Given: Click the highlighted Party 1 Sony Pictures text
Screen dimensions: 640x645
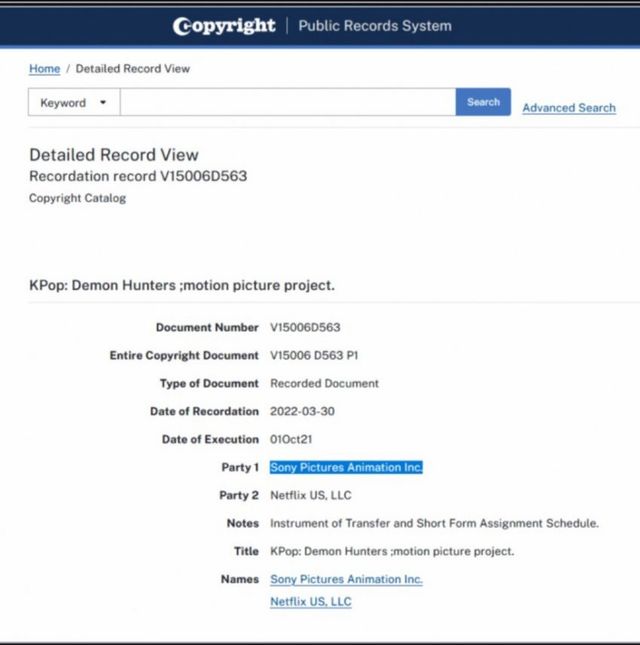Looking at the screenshot, I should 346,468.
